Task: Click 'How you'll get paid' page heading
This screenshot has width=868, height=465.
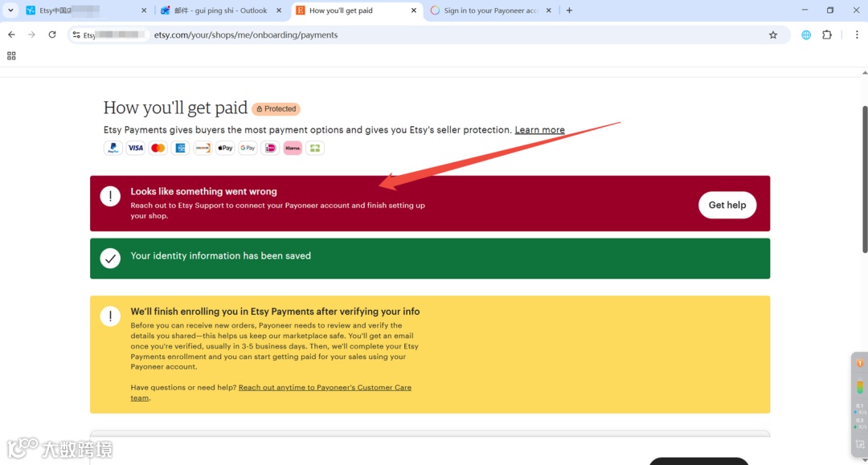Action: 175,108
